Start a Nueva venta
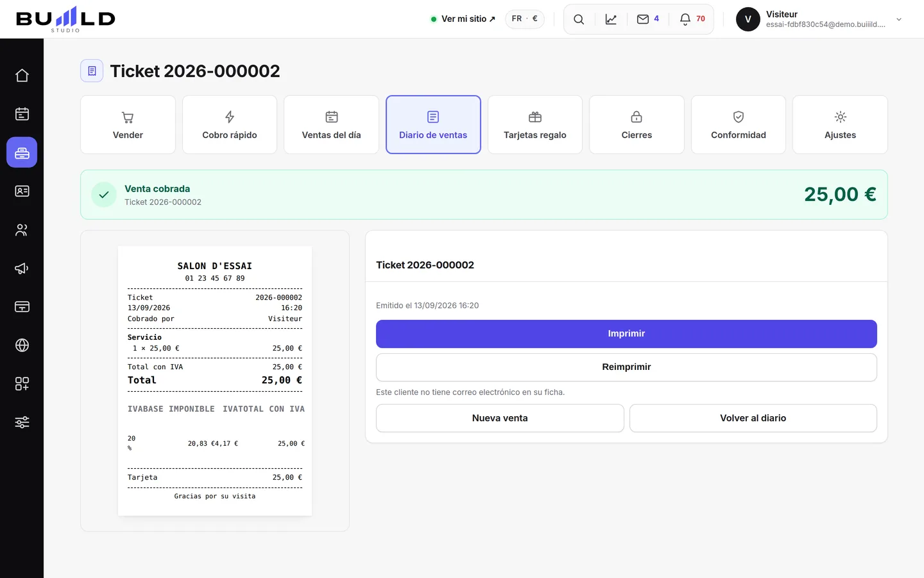The image size is (924, 578). click(x=500, y=418)
